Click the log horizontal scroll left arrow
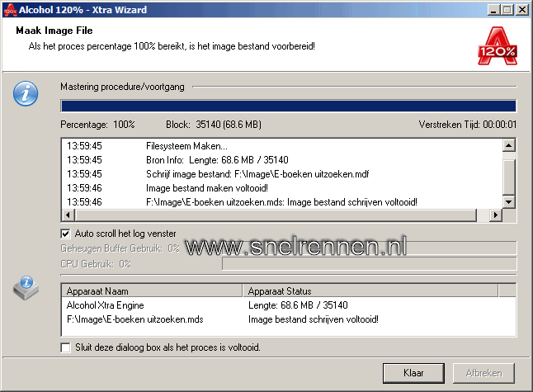This screenshot has height=392, width=533. 68,215
